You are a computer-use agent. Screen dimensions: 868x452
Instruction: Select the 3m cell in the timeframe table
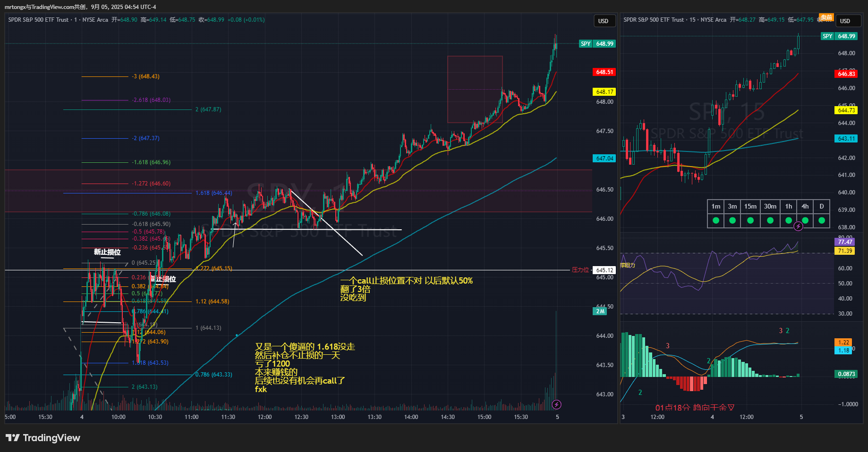732,206
